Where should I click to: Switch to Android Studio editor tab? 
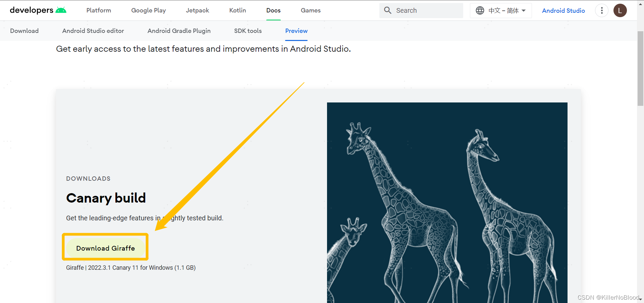point(93,31)
